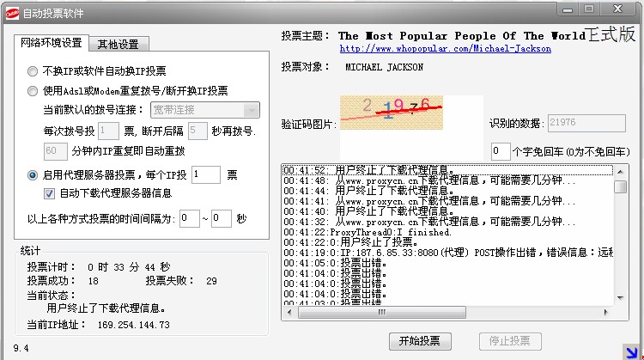Click log horizontal scroll right arrow

coord(606,313)
